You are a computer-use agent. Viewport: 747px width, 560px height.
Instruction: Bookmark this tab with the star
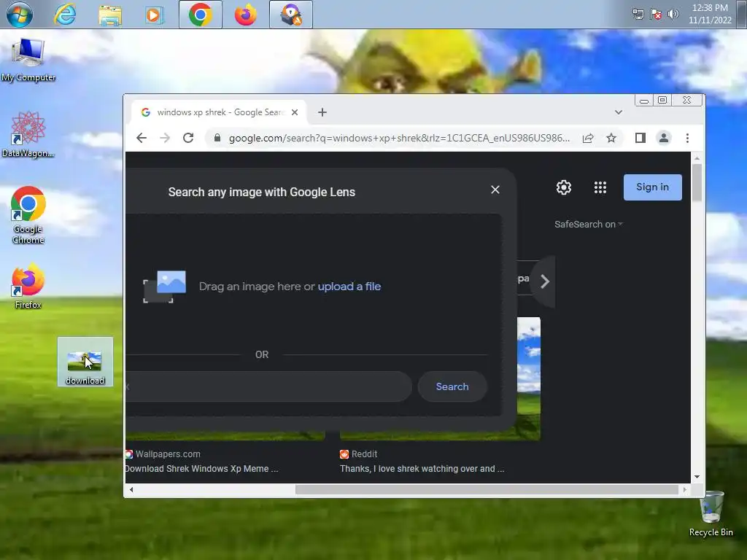[x=611, y=138]
